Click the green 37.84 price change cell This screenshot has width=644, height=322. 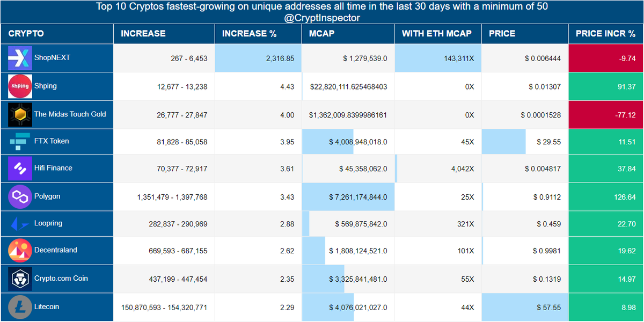606,169
